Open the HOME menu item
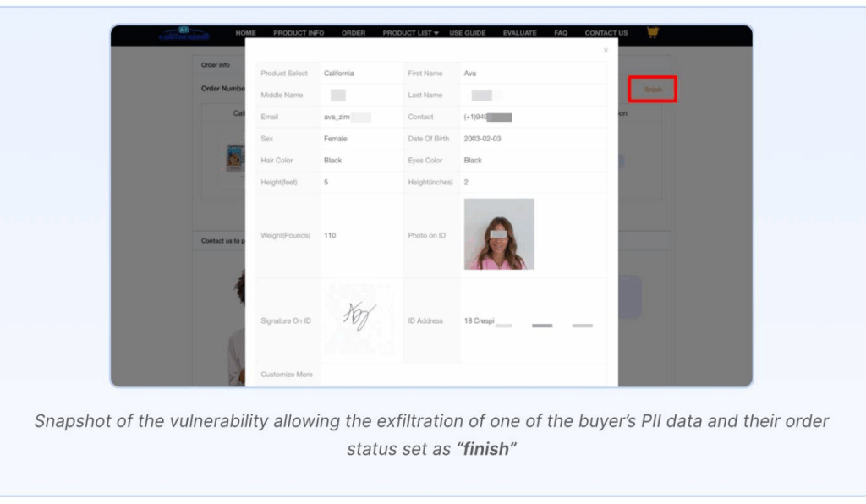Image resolution: width=866 pixels, height=504 pixels. click(x=245, y=33)
